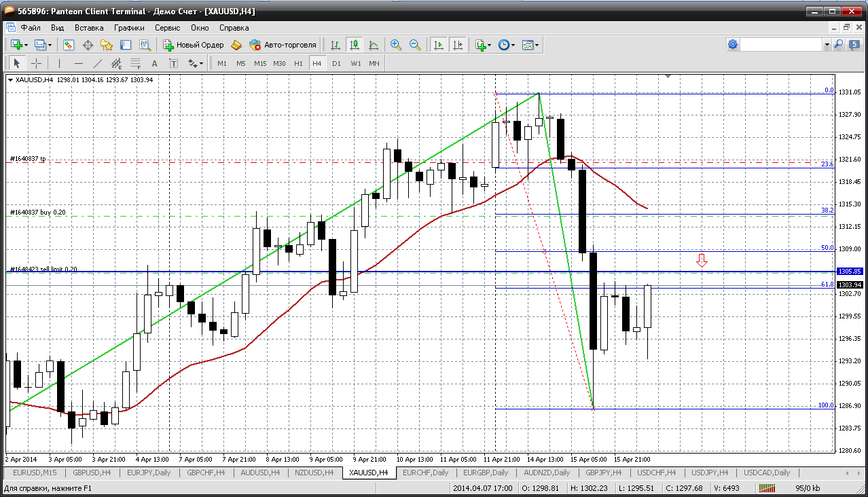
Task: Click the Новый Ордер button
Action: [194, 45]
